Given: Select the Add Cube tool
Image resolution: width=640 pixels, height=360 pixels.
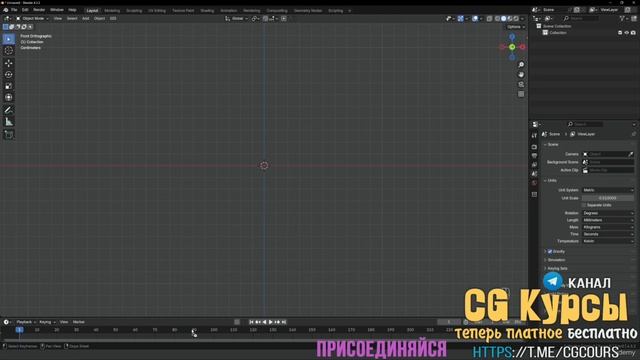Looking at the screenshot, I should point(9,134).
